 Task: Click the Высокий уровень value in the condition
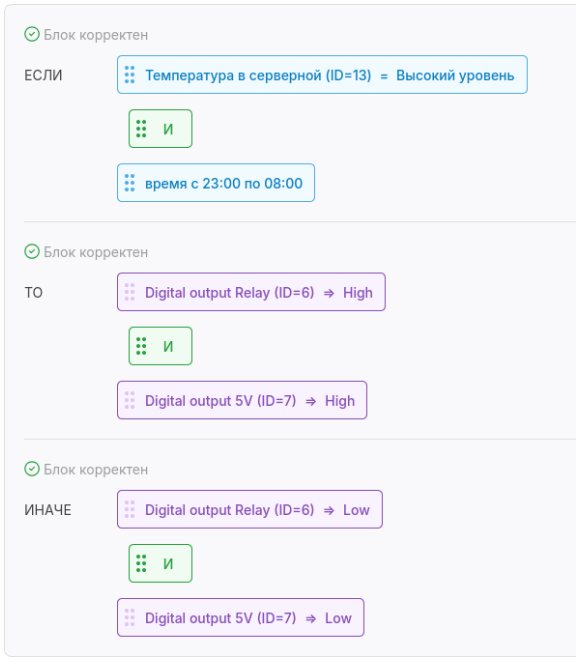pos(455,75)
